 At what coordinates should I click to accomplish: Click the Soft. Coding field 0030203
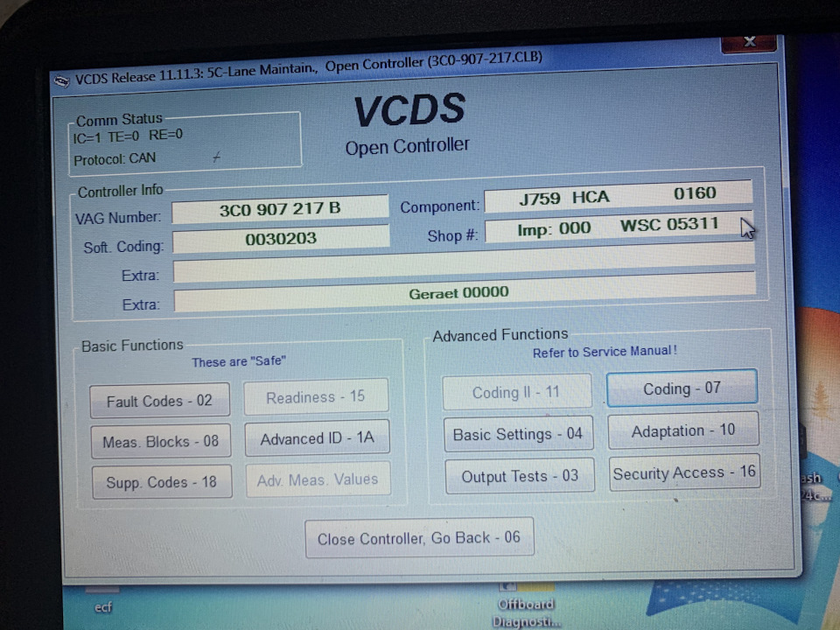click(281, 238)
